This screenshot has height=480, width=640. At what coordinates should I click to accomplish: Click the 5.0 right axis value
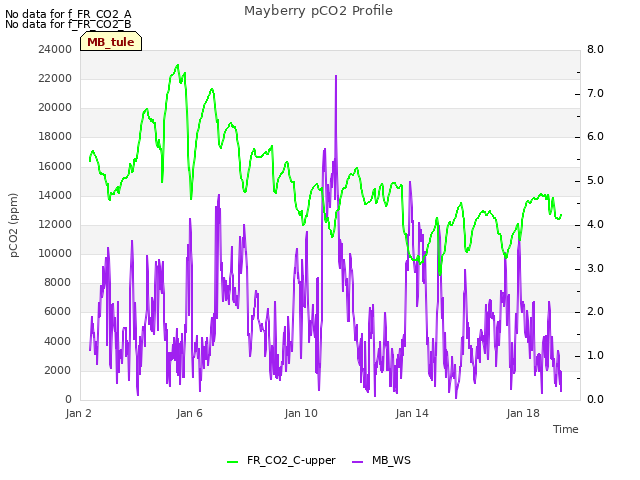pos(595,180)
